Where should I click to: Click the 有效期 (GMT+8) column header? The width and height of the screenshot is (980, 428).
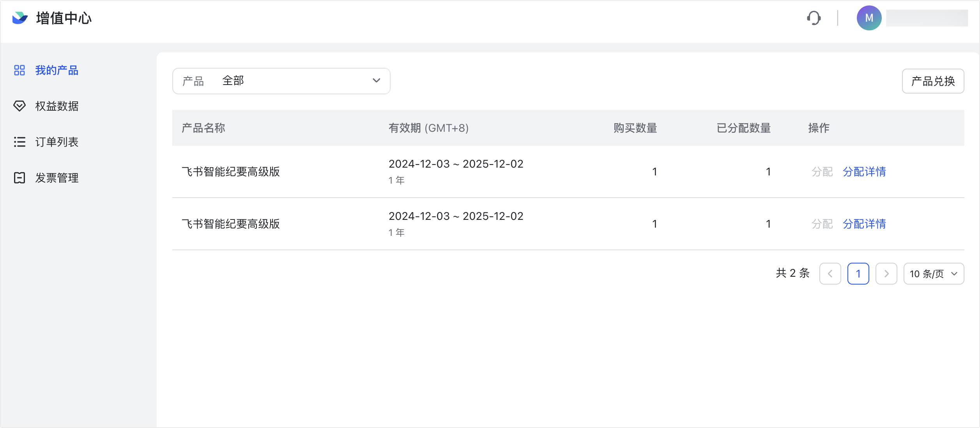pyautogui.click(x=428, y=128)
